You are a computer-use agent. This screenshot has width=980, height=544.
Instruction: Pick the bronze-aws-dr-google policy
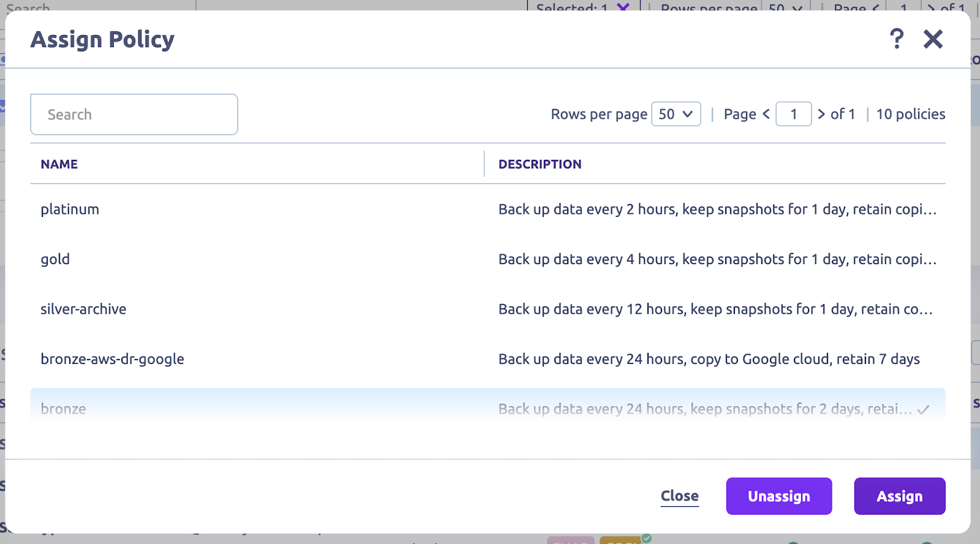point(112,359)
